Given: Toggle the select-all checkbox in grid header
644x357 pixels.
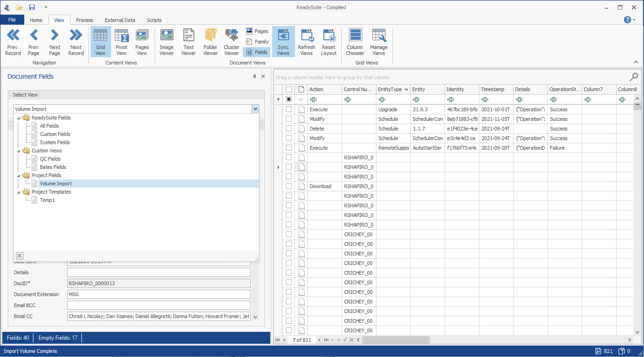Looking at the screenshot, I should [289, 89].
